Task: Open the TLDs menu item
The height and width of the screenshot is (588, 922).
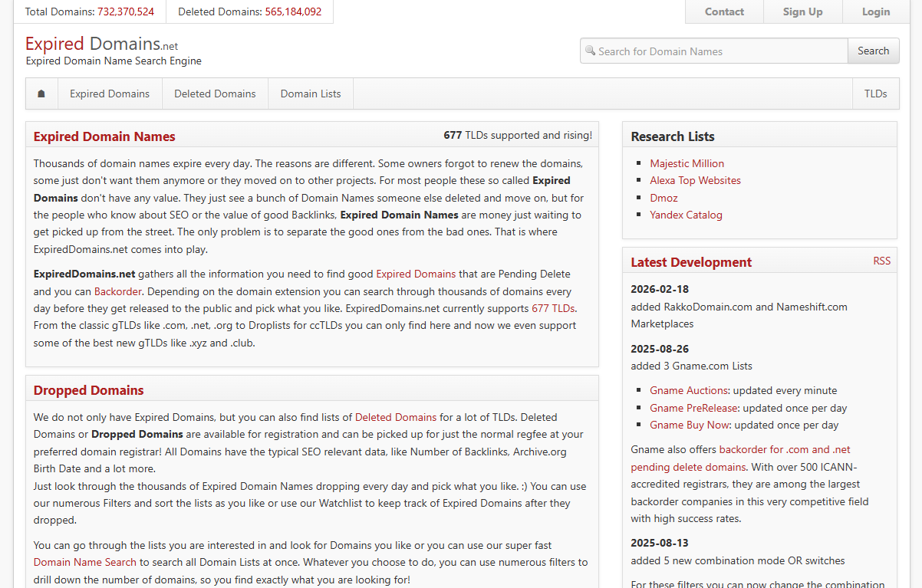Action: pos(875,94)
